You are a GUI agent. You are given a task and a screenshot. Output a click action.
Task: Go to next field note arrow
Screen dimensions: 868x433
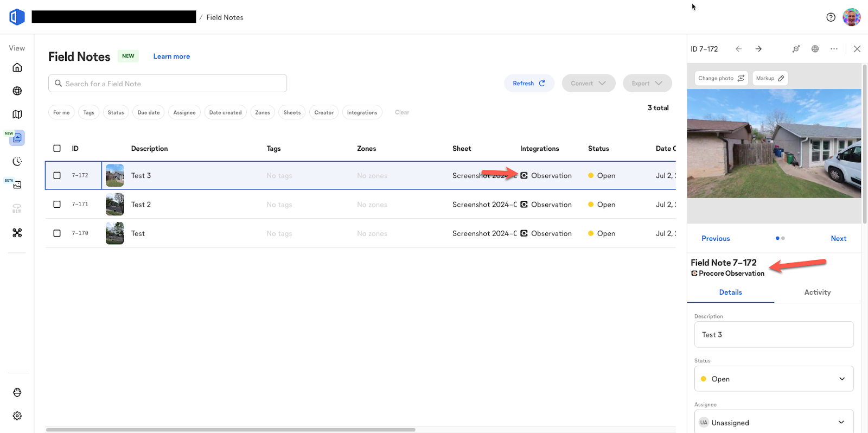point(758,49)
